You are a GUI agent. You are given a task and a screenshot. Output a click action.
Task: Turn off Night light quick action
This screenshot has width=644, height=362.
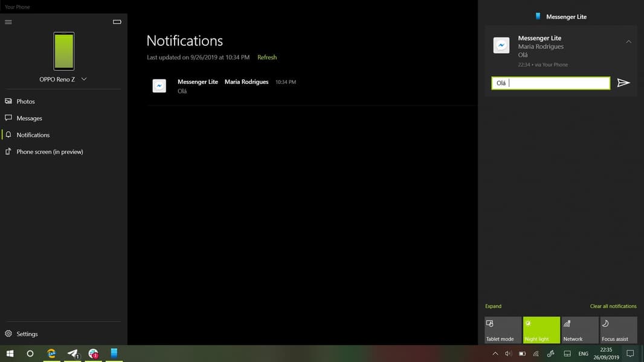[x=541, y=329]
